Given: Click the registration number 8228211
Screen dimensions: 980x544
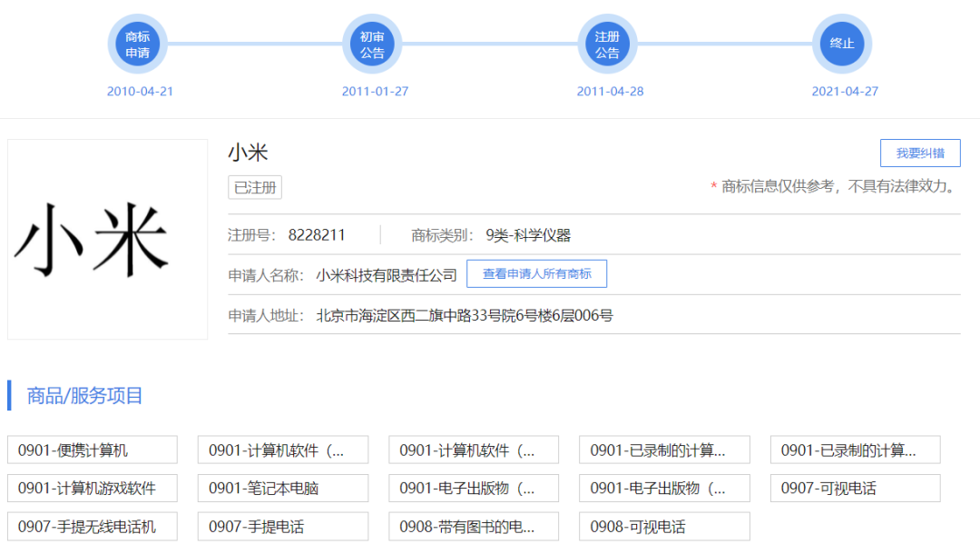Looking at the screenshot, I should pyautogui.click(x=317, y=235).
